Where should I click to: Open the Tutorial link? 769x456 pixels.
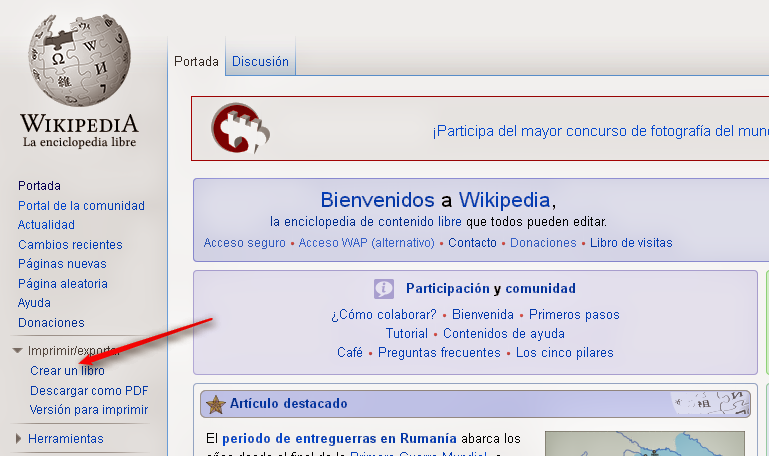[407, 333]
